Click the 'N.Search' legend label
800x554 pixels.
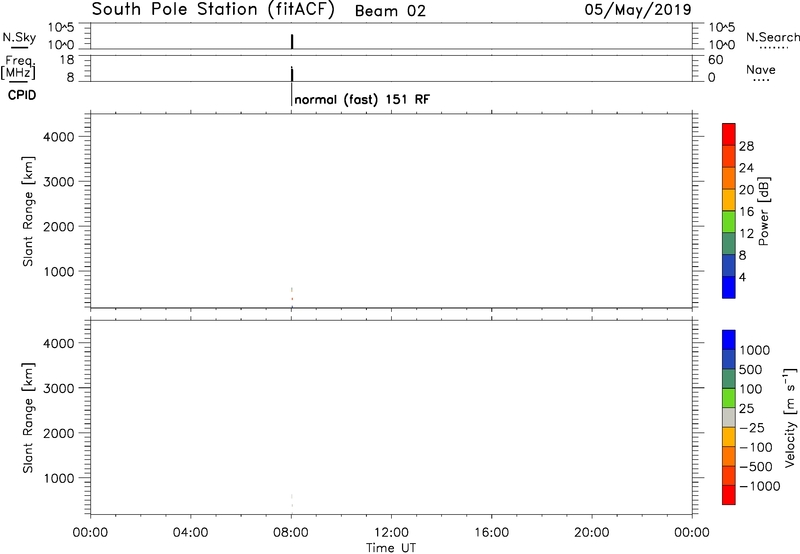click(x=772, y=37)
